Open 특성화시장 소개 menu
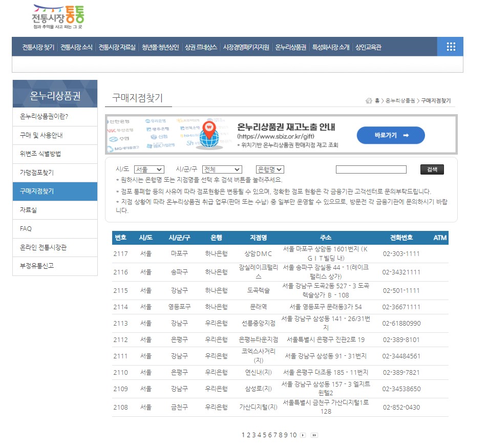 click(x=331, y=47)
